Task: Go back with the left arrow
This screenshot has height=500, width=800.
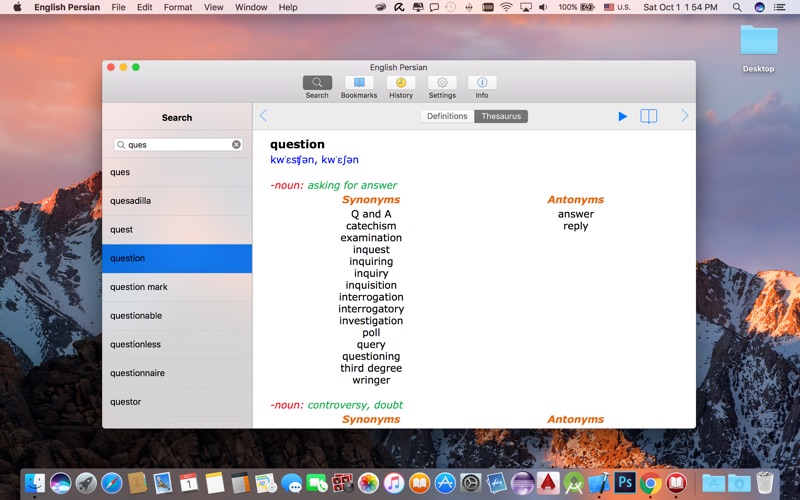Action: 263,116
